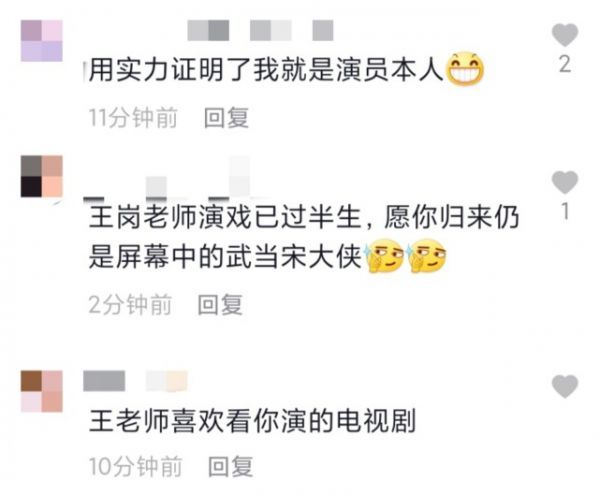Viewport: 600px width, 496px height.
Task: Click the 11分钟前 timestamp
Action: click(x=133, y=117)
